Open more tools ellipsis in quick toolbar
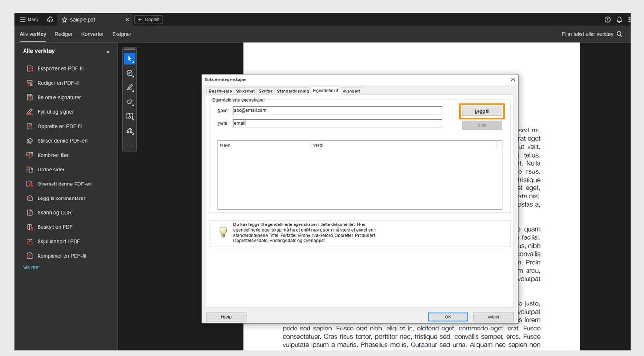This screenshot has width=644, height=356. [x=129, y=145]
